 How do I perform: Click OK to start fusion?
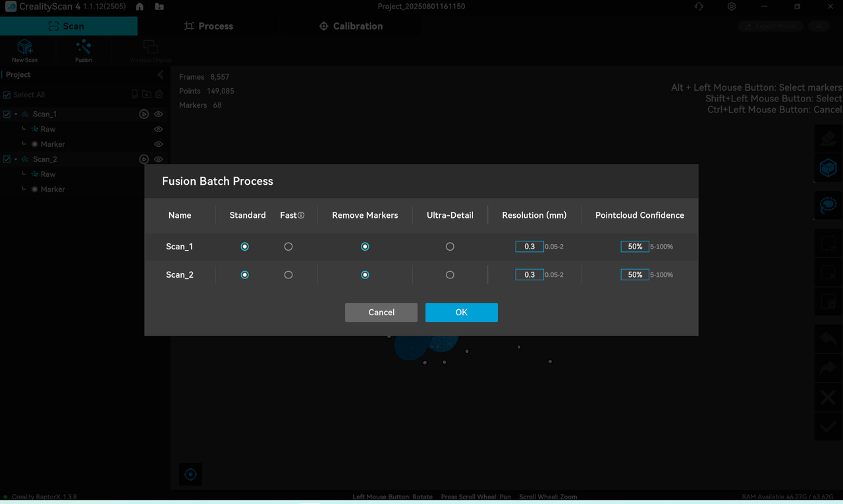(x=461, y=313)
